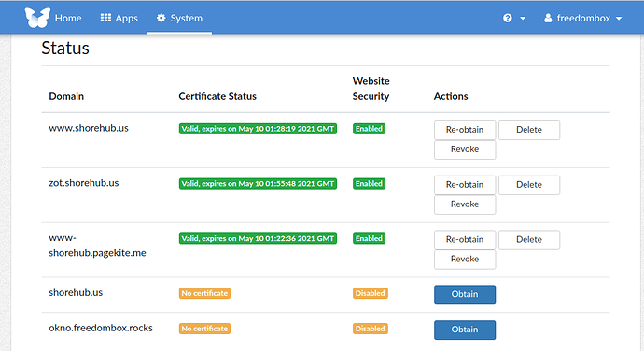This screenshot has width=644, height=351.
Task: Click the FreedomBox butterfly logo
Action: pyautogui.click(x=37, y=18)
